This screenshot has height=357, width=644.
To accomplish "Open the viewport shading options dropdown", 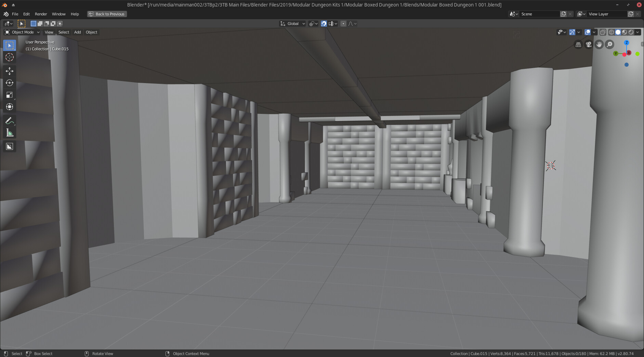I will tap(638, 32).
